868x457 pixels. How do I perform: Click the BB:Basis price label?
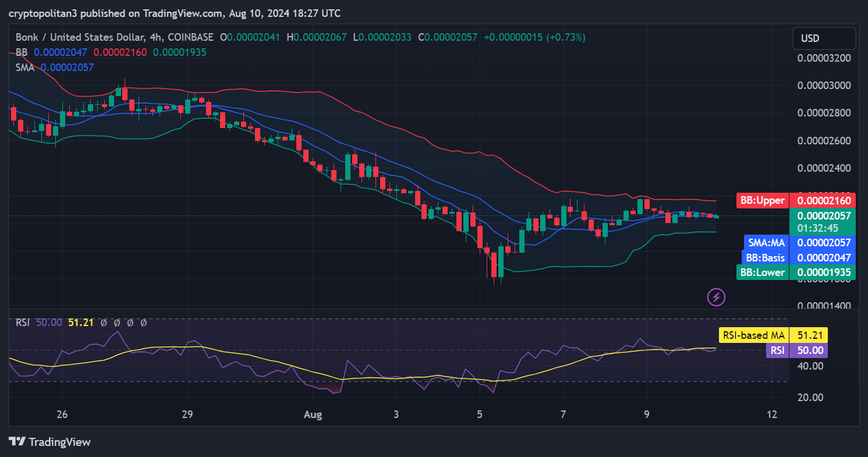[798, 257]
